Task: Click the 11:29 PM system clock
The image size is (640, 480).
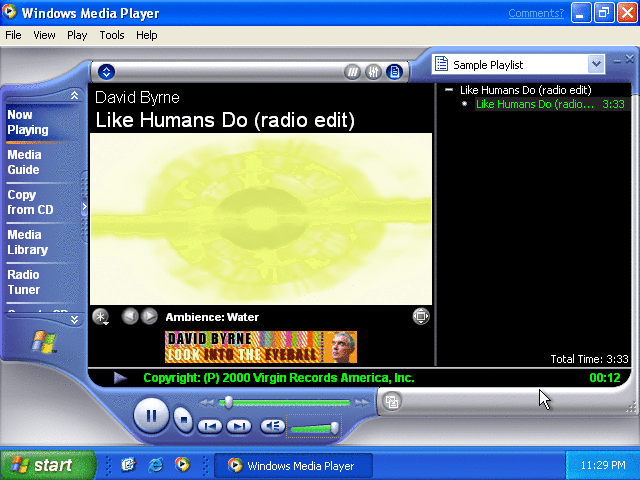Action: click(603, 465)
